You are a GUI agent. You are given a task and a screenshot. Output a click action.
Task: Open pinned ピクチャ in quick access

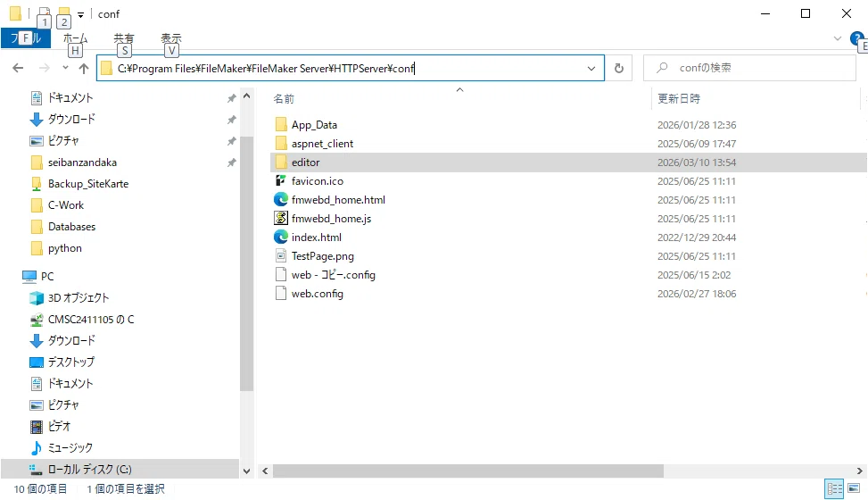tap(63, 141)
